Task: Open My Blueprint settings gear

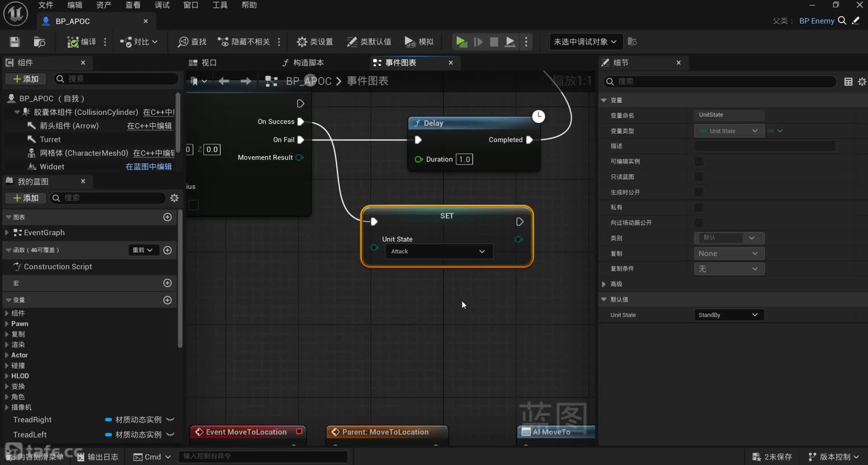Action: coord(174,198)
